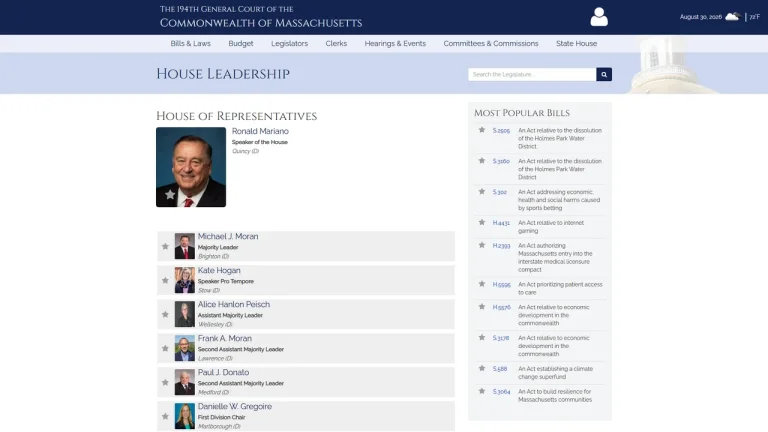Go to Commonwealth of Massachusetts home title
The image size is (768, 432).
(261, 23)
